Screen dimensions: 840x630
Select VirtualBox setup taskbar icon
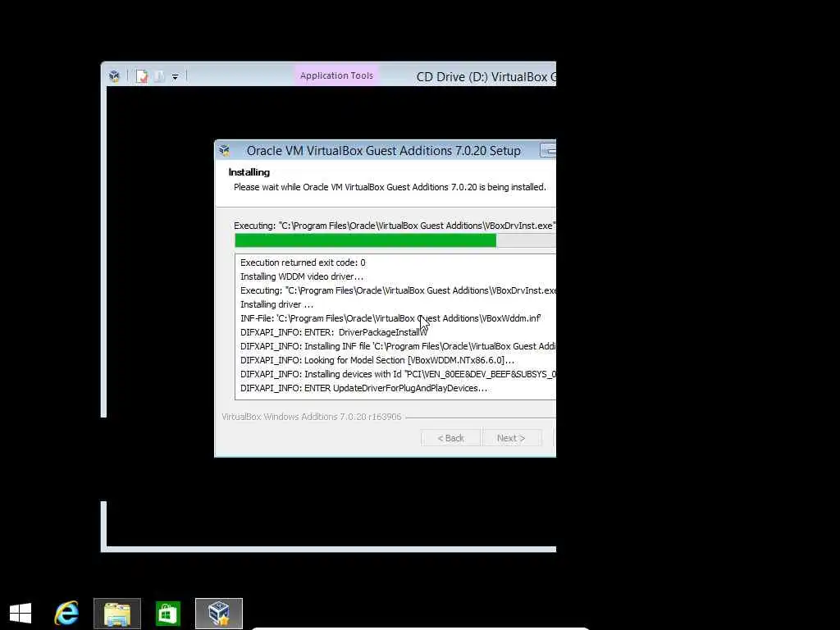click(219, 614)
